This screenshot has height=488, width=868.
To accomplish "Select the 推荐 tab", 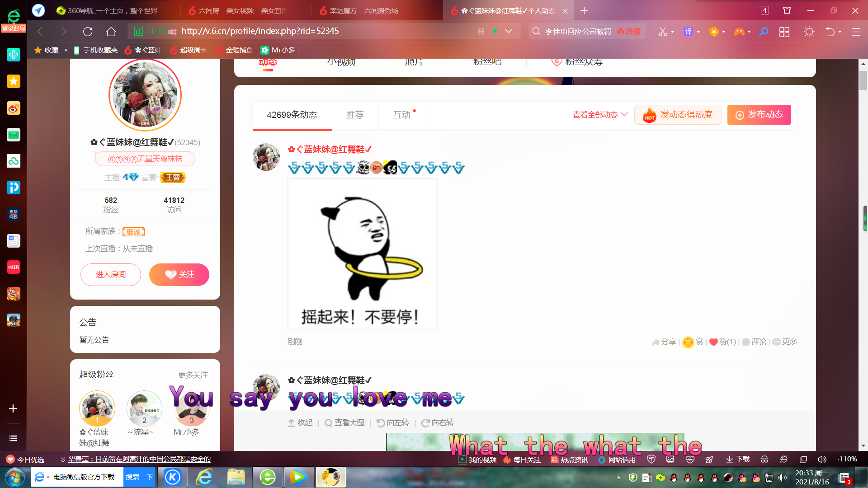I will click(355, 115).
